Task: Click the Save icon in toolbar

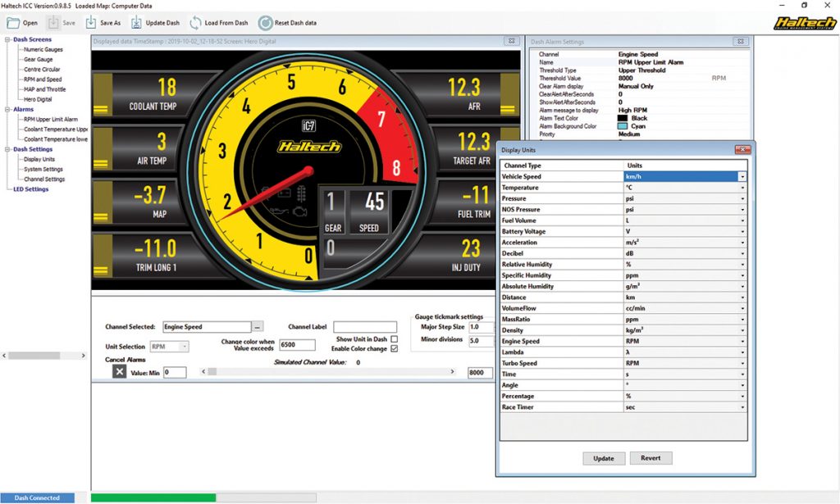Action: tap(53, 22)
